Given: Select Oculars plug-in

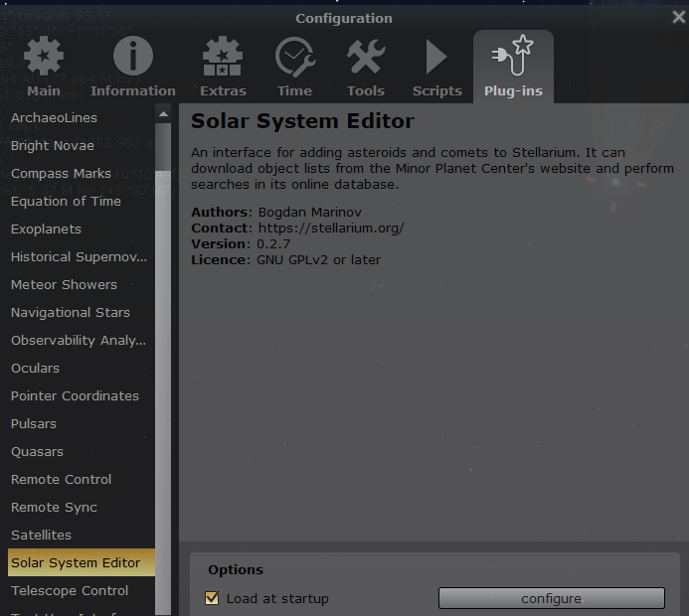Looking at the screenshot, I should tap(82, 368).
